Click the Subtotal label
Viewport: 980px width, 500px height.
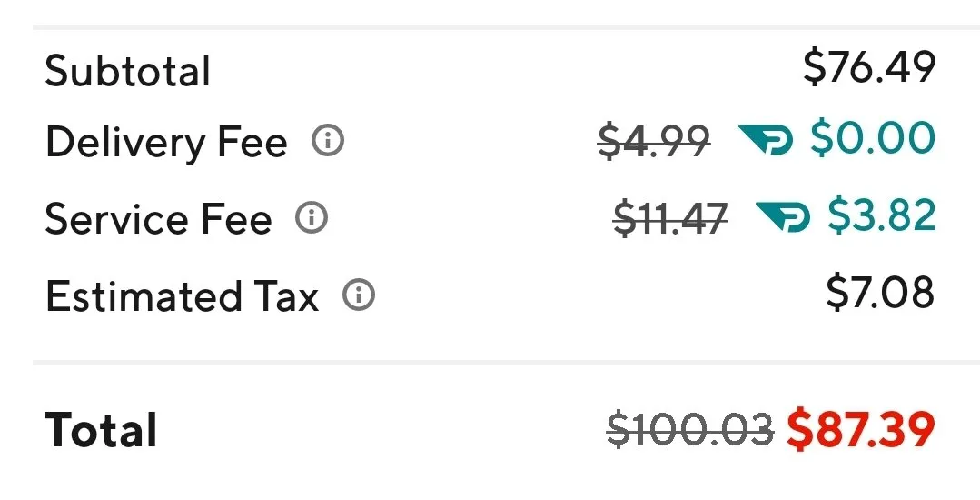(127, 71)
